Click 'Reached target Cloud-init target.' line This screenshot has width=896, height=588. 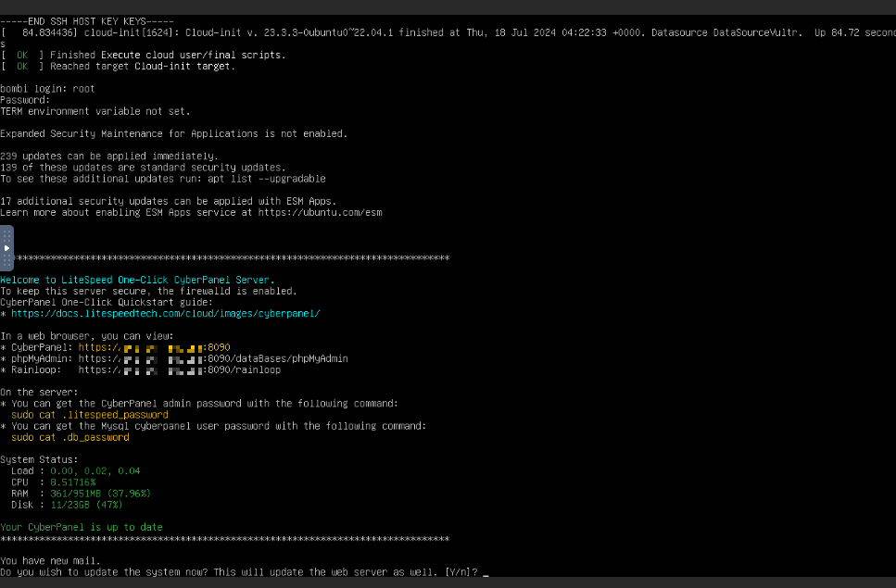(118, 67)
